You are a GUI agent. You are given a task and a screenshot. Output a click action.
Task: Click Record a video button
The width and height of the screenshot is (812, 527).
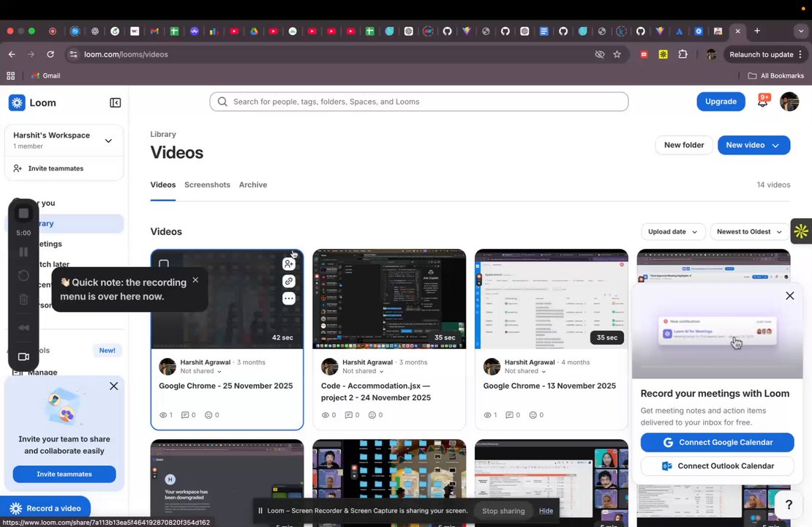(45, 509)
